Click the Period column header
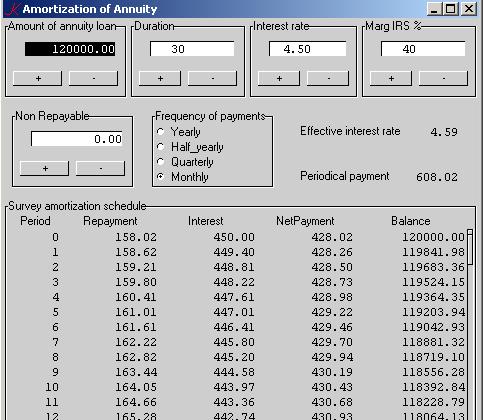Viewport: 483px width, 420px height. pyautogui.click(x=35, y=221)
